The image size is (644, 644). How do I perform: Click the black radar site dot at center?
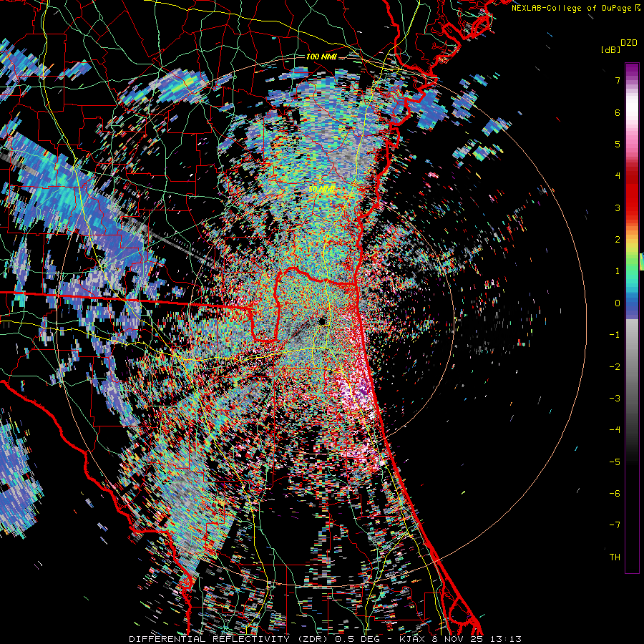[x=322, y=321]
